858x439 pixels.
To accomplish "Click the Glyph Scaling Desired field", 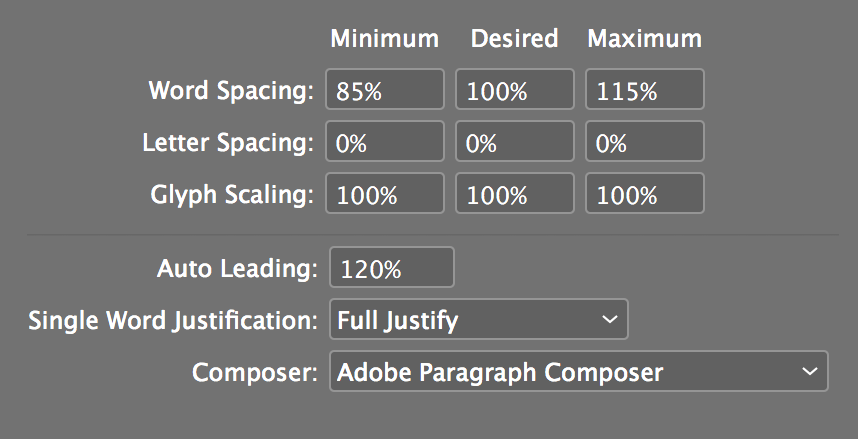I will click(x=515, y=194).
